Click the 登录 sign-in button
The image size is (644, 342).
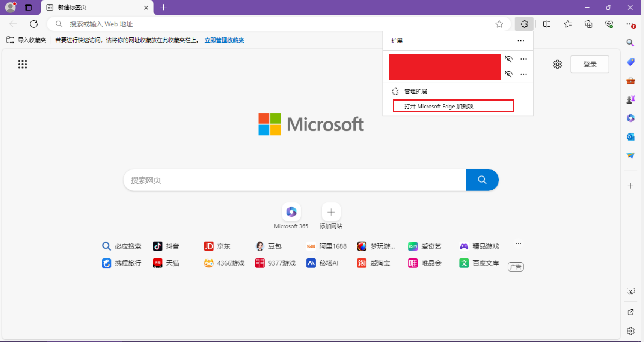pyautogui.click(x=590, y=64)
